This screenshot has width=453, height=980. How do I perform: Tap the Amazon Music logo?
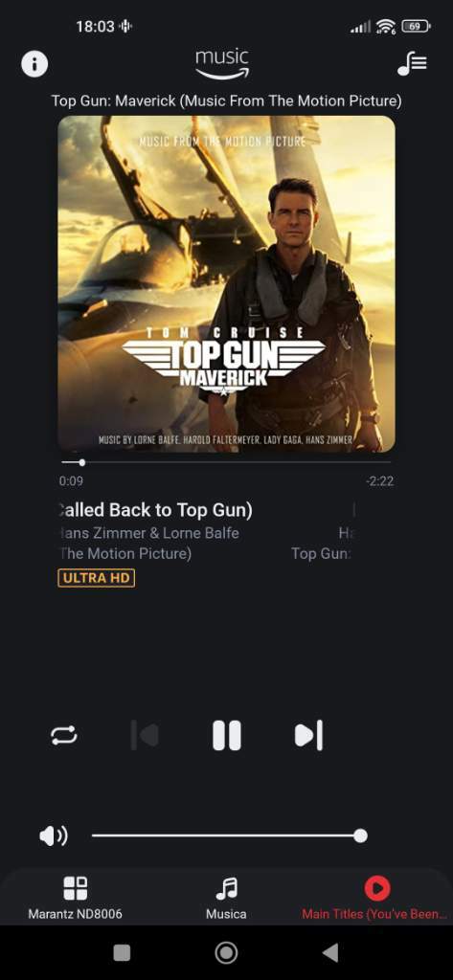(x=222, y=64)
